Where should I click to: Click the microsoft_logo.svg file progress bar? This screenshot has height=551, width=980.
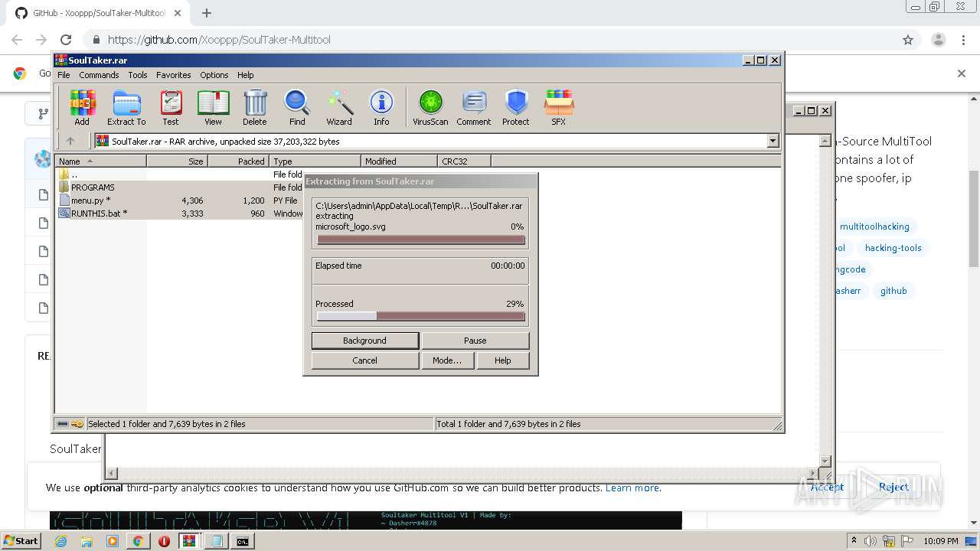click(x=421, y=240)
